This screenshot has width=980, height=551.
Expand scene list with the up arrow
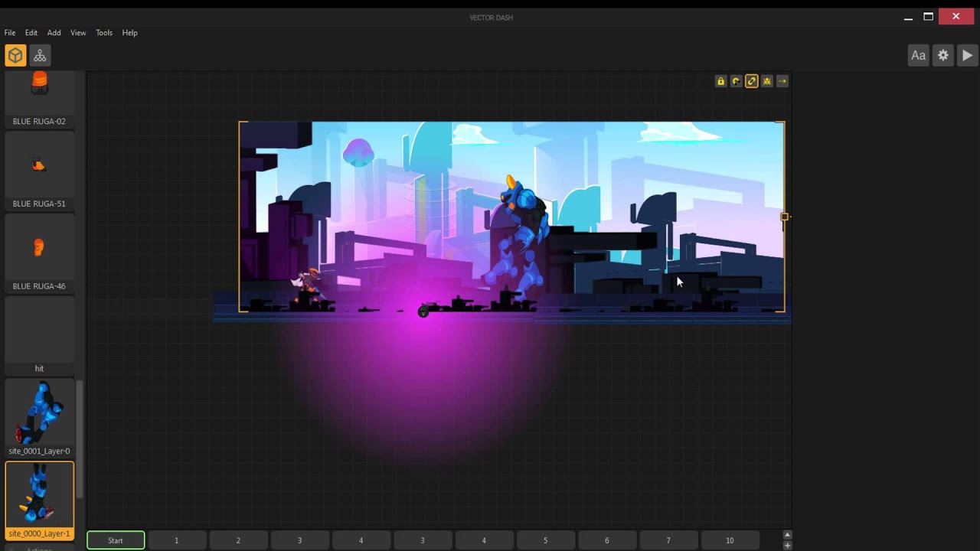787,535
